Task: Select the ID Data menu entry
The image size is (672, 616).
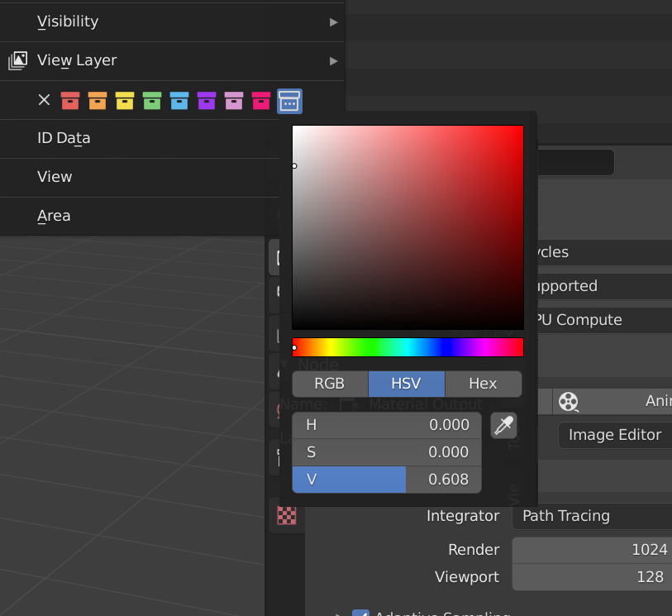Action: (x=140, y=138)
